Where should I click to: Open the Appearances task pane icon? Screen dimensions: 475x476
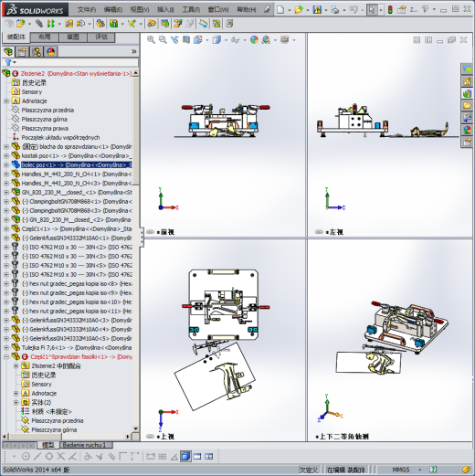point(467,130)
